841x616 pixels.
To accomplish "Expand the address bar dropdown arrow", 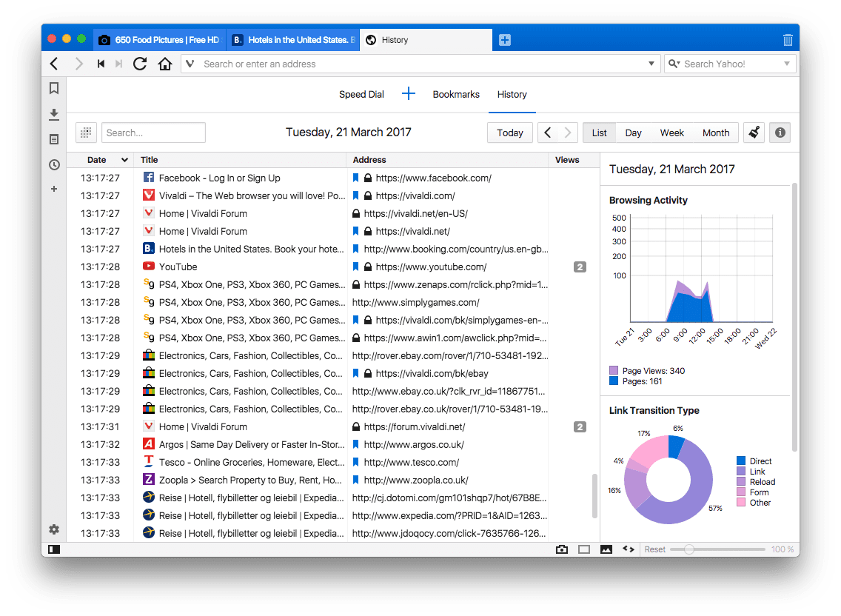I will (651, 64).
